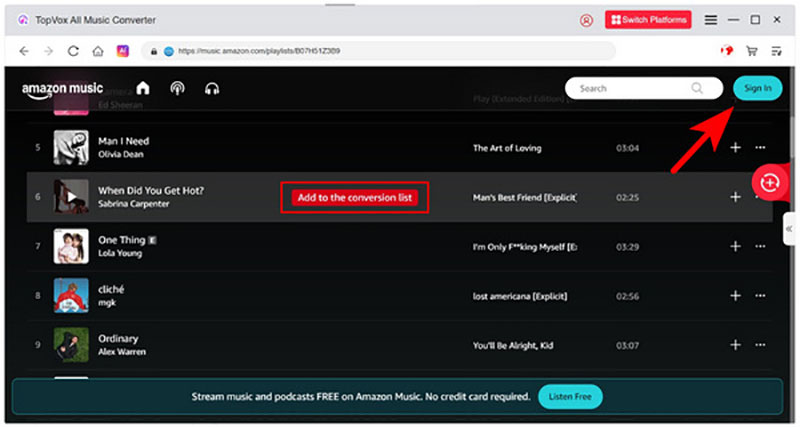Click the URL address bar

(378, 51)
